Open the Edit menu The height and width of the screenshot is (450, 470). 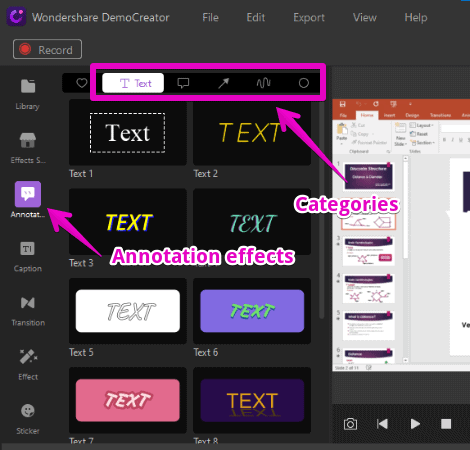pyautogui.click(x=256, y=17)
